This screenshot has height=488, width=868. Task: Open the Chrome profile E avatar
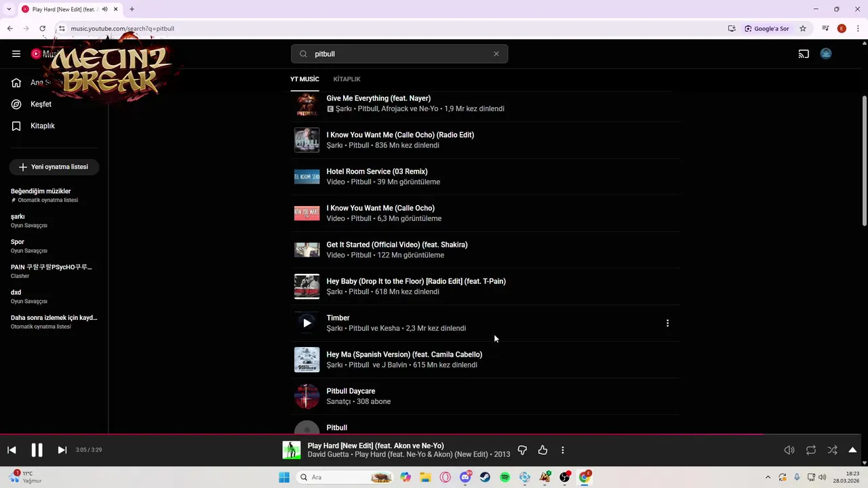click(x=842, y=28)
